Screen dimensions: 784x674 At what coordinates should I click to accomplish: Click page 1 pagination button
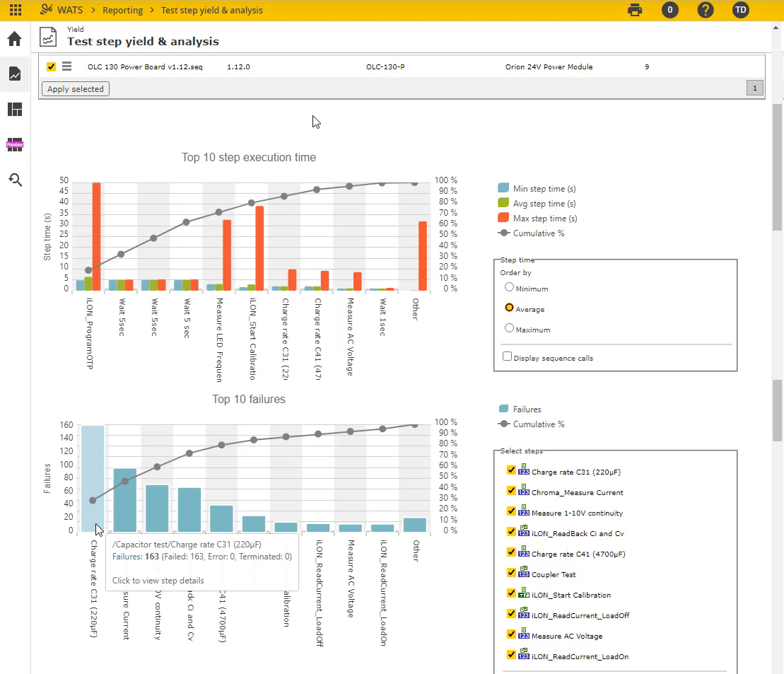[754, 88]
